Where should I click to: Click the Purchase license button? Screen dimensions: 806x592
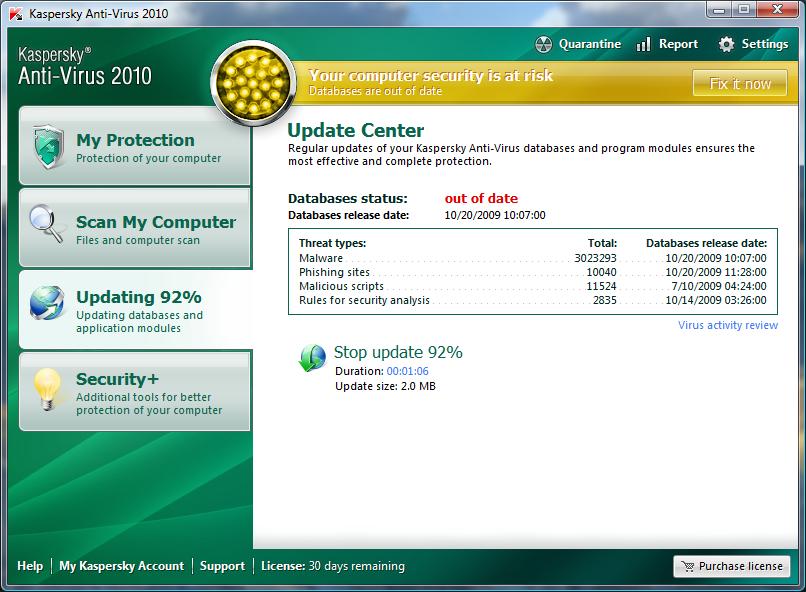(731, 566)
